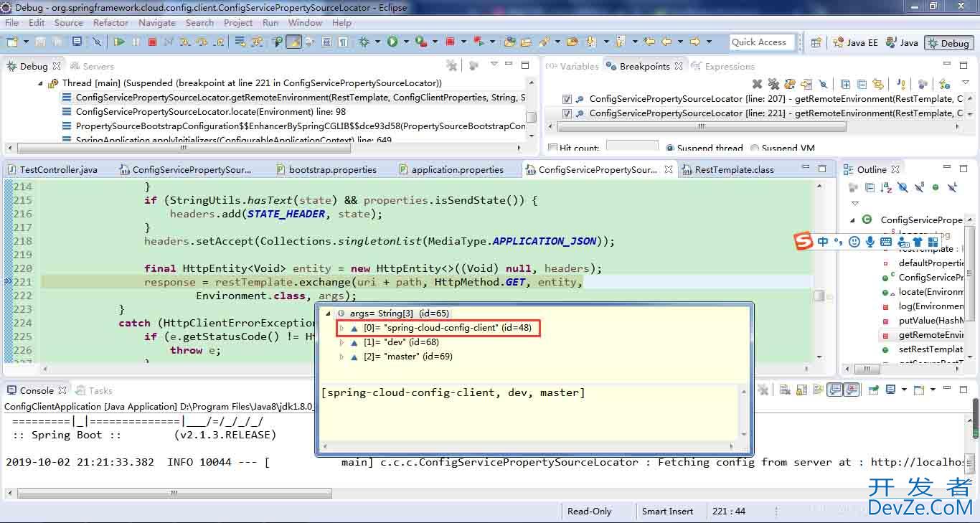
Task: Open the Window menu
Action: pyautogui.click(x=305, y=22)
